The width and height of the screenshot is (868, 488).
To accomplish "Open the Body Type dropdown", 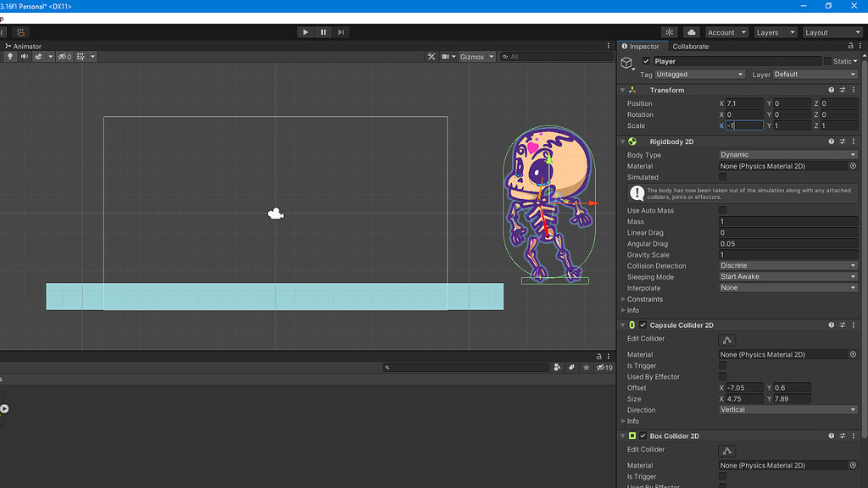I will (787, 155).
